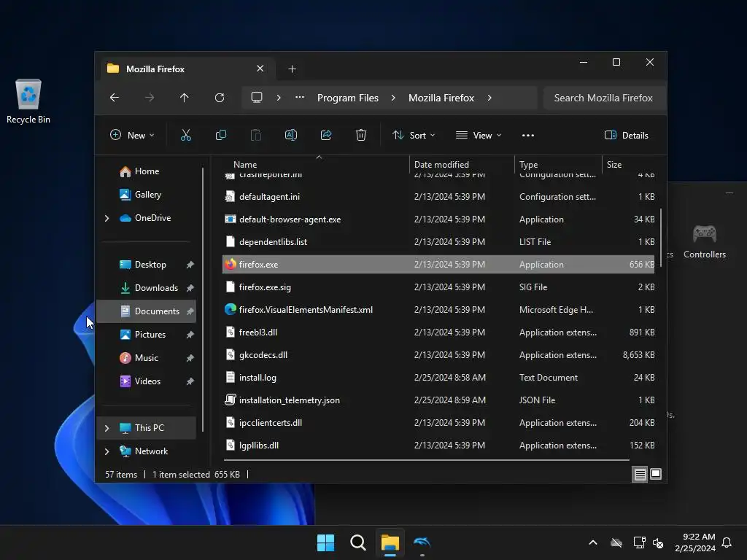747x560 pixels.
Task: Sort by the Type column header
Action: click(558, 165)
